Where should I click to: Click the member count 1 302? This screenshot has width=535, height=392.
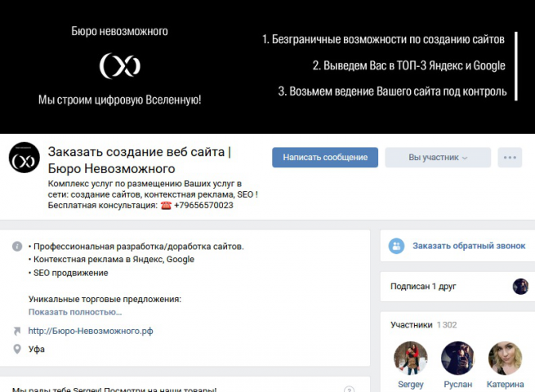point(447,325)
